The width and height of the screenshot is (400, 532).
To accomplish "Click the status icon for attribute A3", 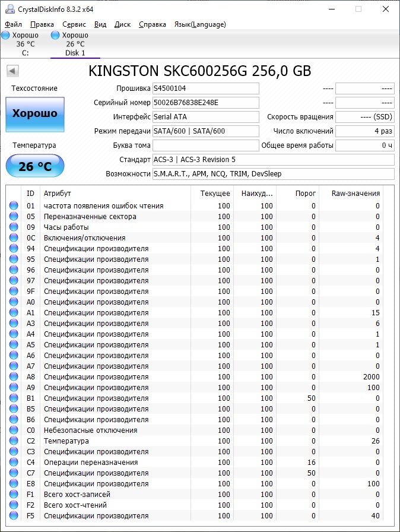I will [14, 323].
